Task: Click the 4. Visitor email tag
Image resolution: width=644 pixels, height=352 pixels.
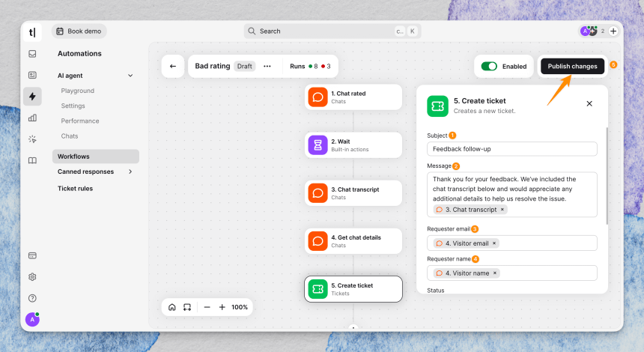Action: 467,243
